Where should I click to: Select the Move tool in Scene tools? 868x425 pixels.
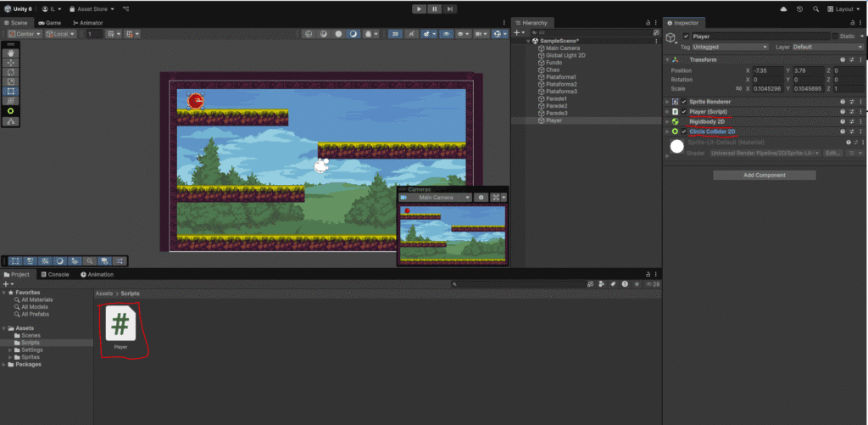coord(11,62)
